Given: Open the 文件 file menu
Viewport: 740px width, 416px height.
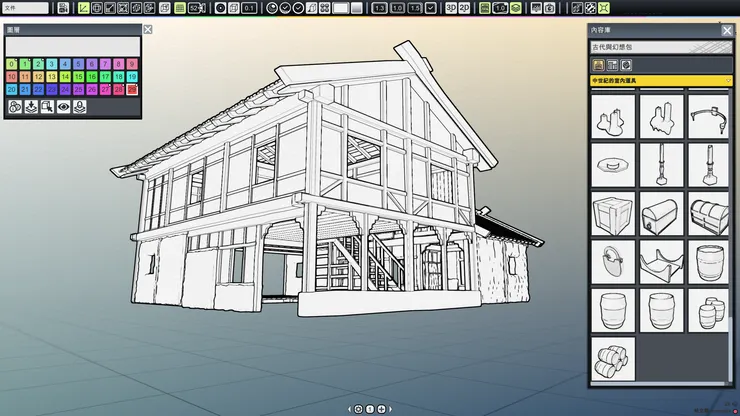Looking at the screenshot, I should click(25, 8).
